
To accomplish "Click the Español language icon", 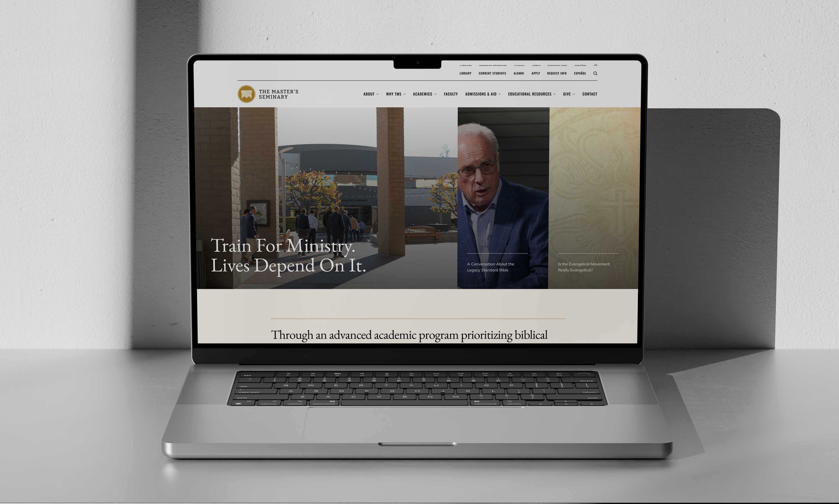I will [x=579, y=73].
